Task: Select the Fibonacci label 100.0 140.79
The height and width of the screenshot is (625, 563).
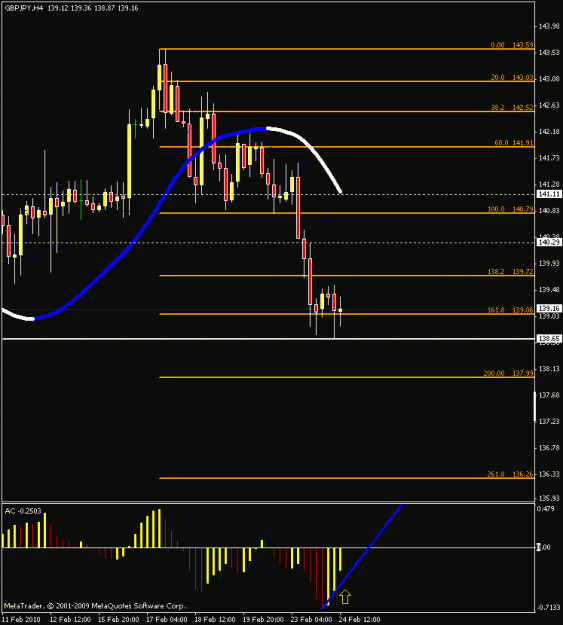Action: [510, 209]
